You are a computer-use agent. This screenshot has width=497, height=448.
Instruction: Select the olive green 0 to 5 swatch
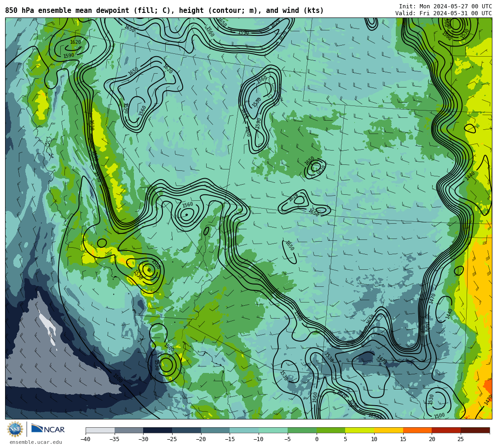coord(331,430)
